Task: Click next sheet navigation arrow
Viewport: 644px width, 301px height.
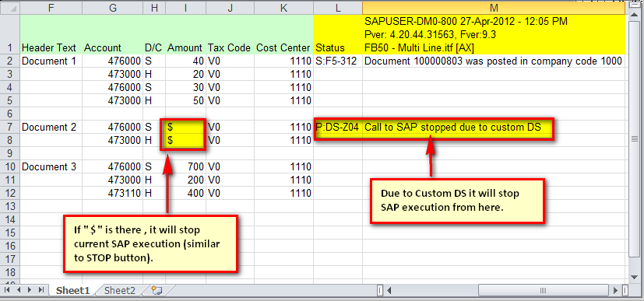Action: point(30,290)
